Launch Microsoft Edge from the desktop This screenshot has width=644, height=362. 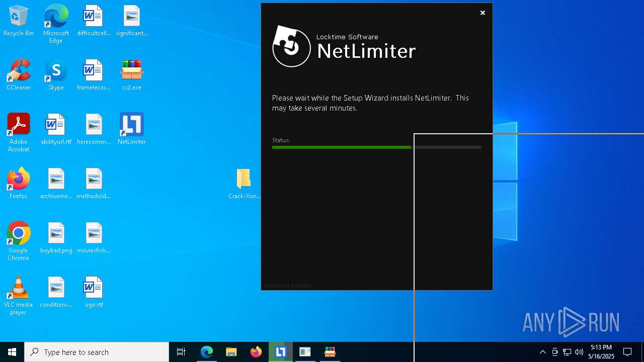56,24
